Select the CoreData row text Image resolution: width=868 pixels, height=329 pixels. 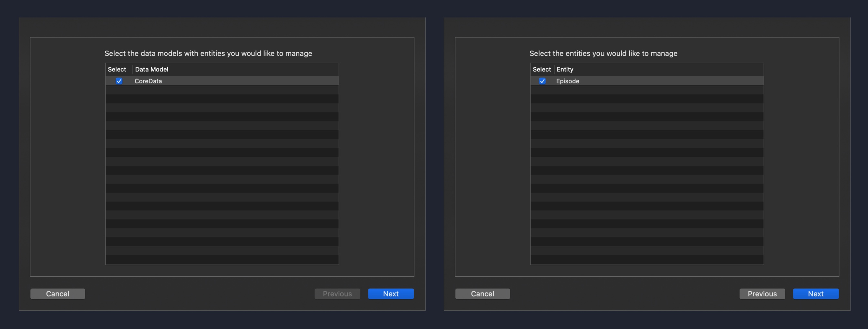tap(148, 81)
